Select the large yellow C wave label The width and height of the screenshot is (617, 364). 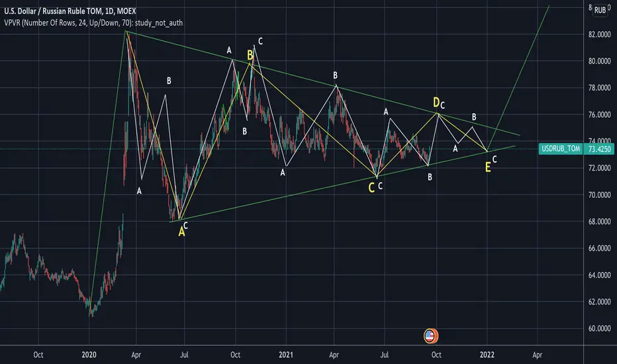click(371, 188)
